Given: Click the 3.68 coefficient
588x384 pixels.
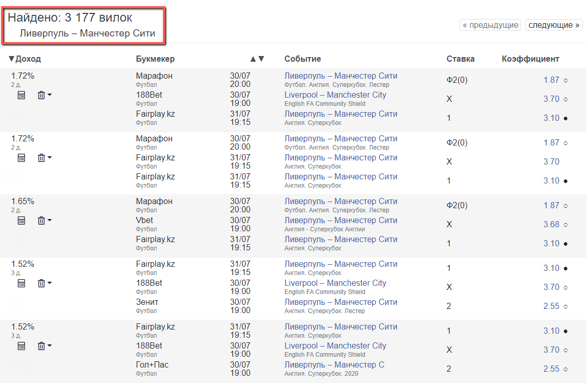Looking at the screenshot, I should pos(551,224).
